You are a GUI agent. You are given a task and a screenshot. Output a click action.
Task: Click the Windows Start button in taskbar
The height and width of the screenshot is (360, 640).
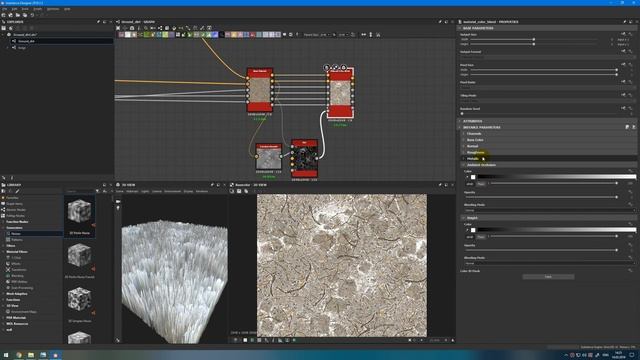5,355
